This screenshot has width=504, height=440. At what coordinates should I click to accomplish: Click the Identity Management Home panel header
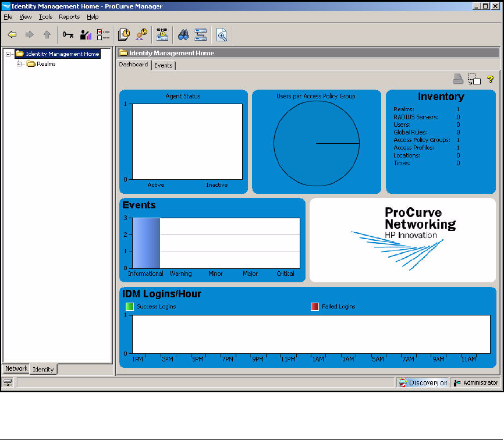click(x=308, y=53)
